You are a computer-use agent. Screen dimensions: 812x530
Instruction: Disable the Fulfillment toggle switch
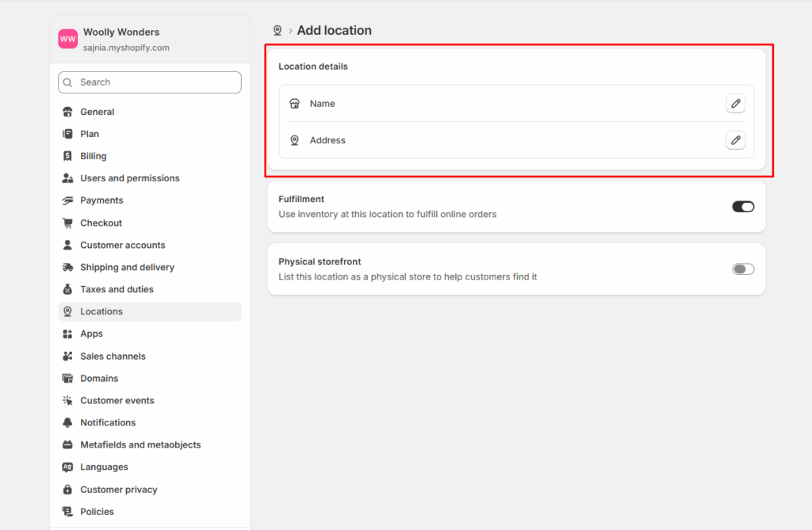[x=743, y=207]
